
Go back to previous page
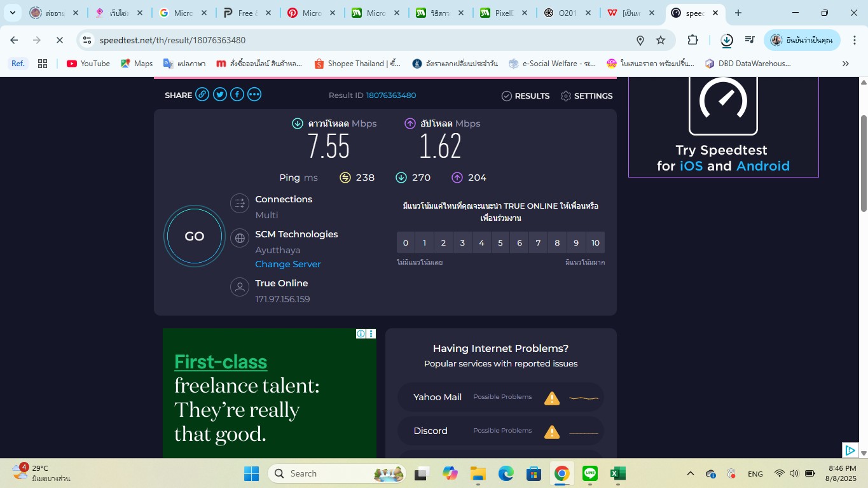[14, 40]
